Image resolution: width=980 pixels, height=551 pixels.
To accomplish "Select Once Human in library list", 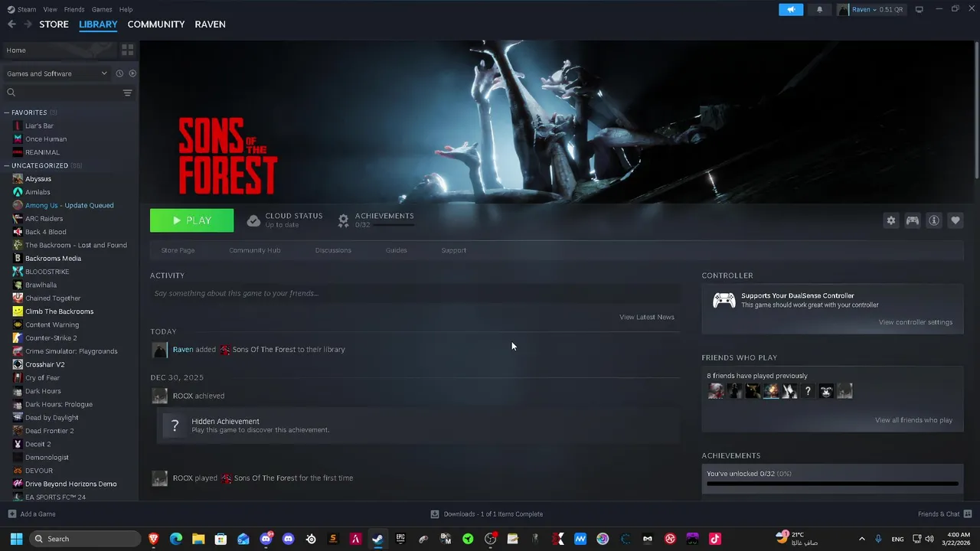I will [46, 139].
